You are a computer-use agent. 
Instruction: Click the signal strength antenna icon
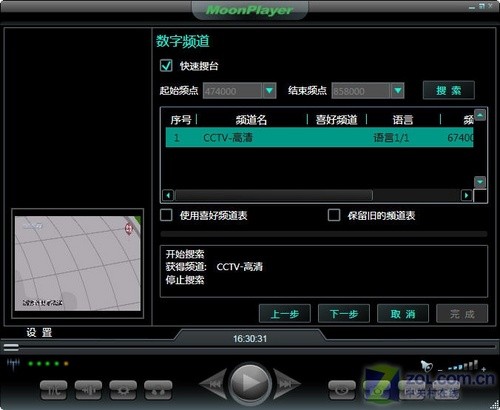(13, 363)
